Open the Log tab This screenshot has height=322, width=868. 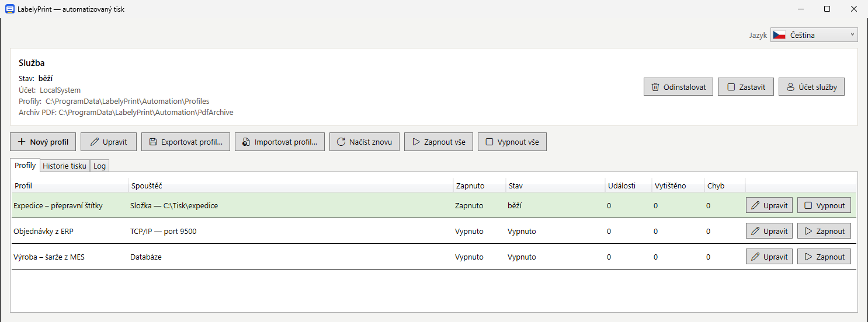(x=100, y=166)
